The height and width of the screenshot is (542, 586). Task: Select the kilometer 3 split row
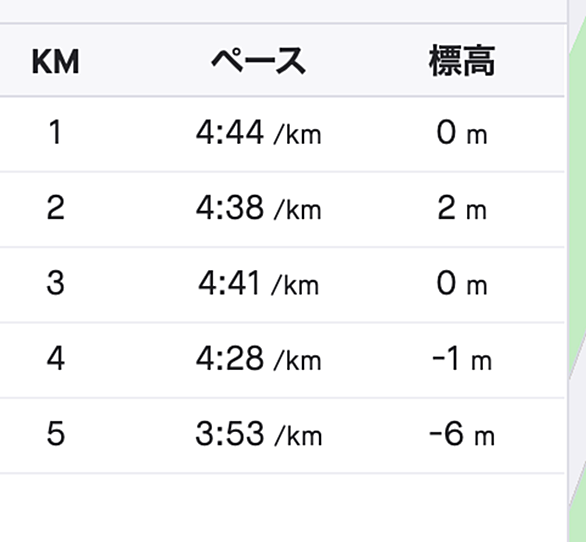tap(282, 284)
